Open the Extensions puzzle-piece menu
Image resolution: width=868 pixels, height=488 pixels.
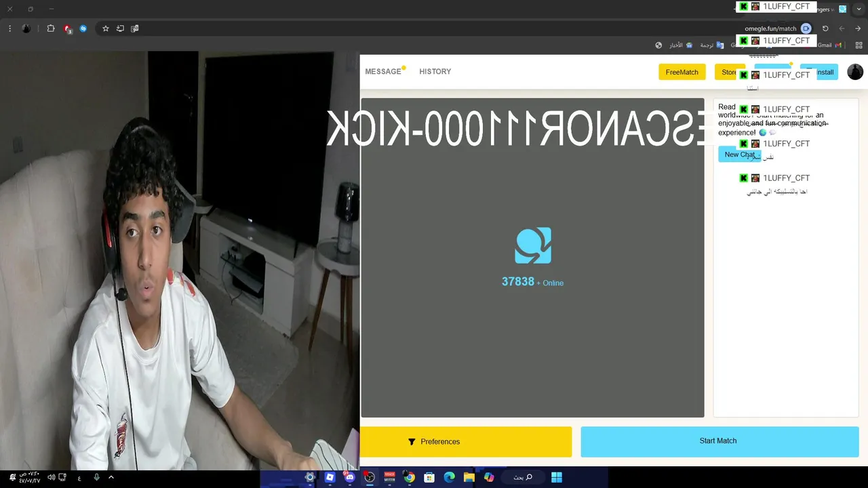pyautogui.click(x=51, y=28)
